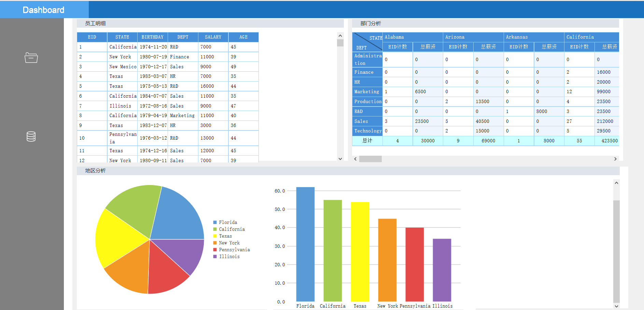Viewport: 644px width, 310px height.
Task: Click the Florida legend color swatch
Action: pyautogui.click(x=215, y=222)
